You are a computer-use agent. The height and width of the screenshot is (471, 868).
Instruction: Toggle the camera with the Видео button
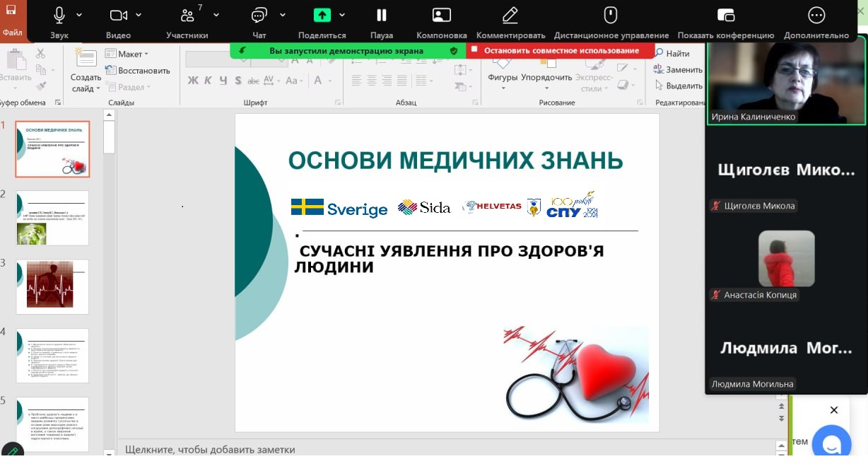pos(118,16)
